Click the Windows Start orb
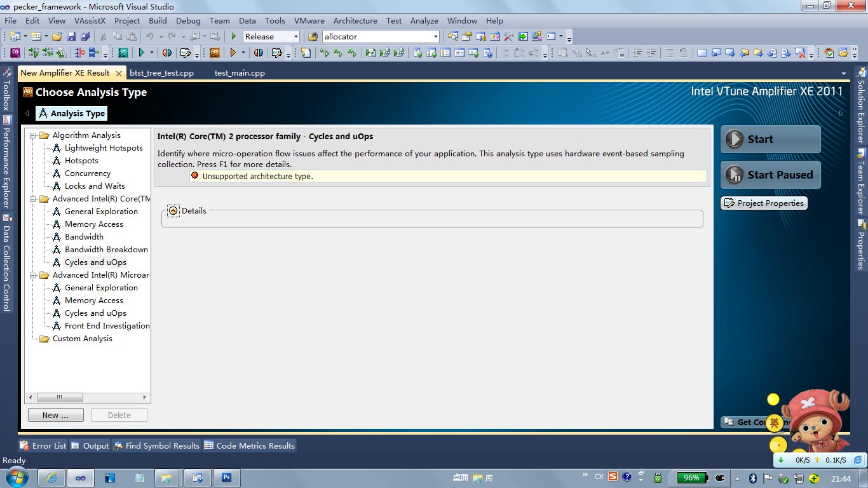The height and width of the screenshot is (488, 868). click(x=15, y=477)
